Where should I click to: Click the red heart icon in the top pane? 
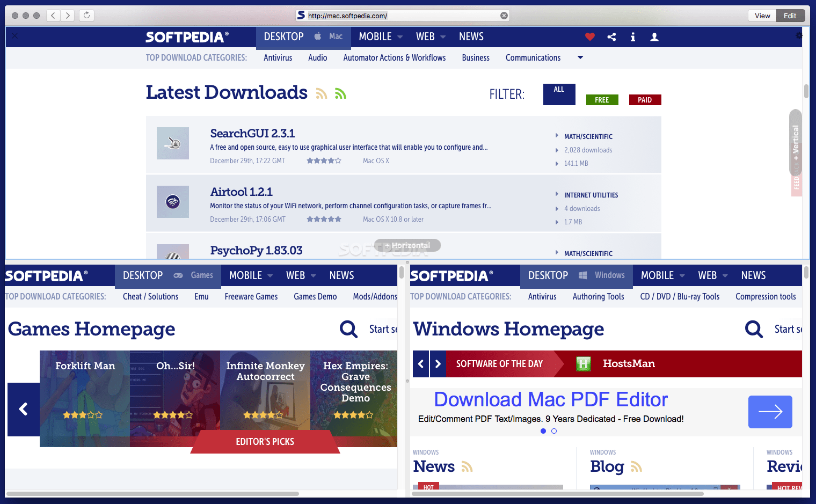(x=590, y=36)
